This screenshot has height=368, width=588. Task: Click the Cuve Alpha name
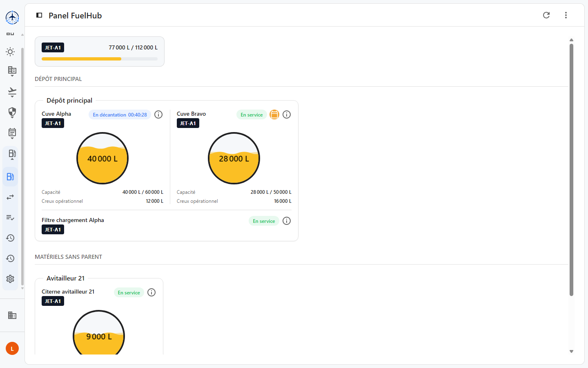point(56,114)
